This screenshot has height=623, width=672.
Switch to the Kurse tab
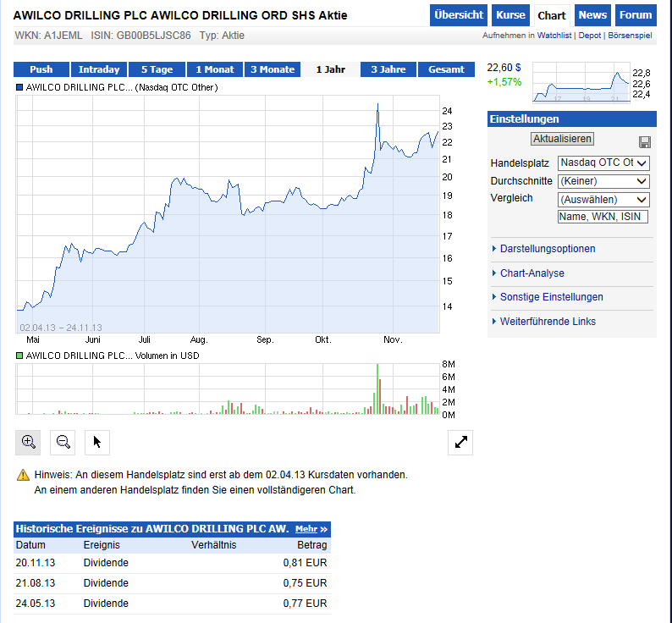click(x=510, y=15)
